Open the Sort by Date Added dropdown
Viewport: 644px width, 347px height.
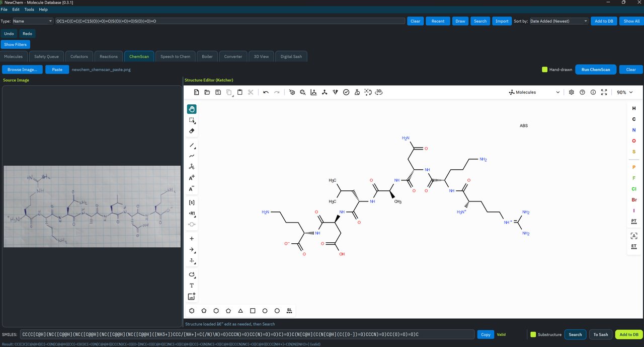click(x=558, y=21)
